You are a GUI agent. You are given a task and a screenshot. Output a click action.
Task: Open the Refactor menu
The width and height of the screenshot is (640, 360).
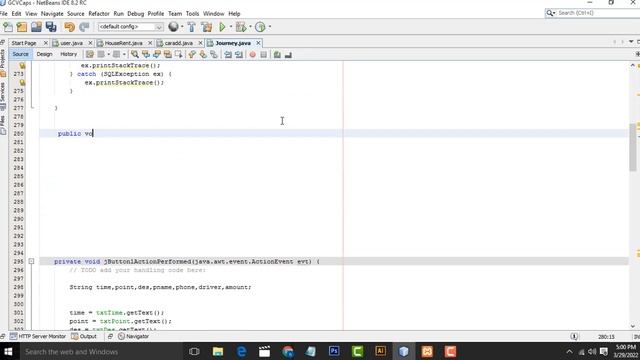99,13
